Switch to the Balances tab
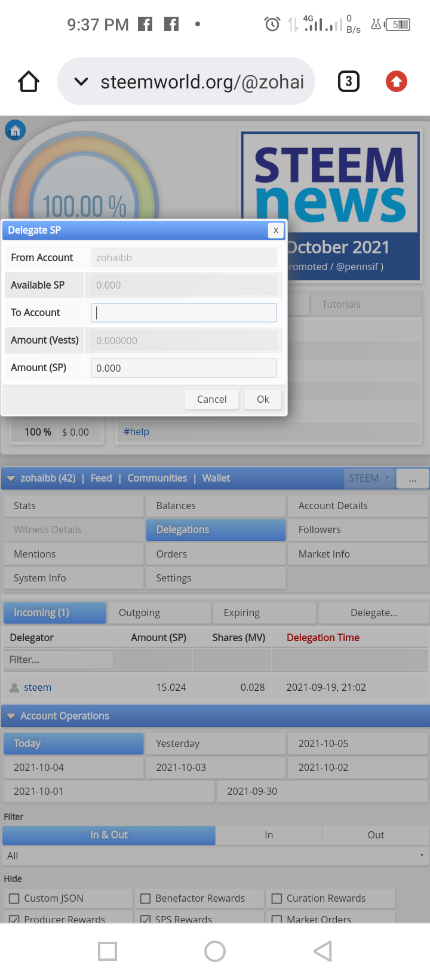 216,506
